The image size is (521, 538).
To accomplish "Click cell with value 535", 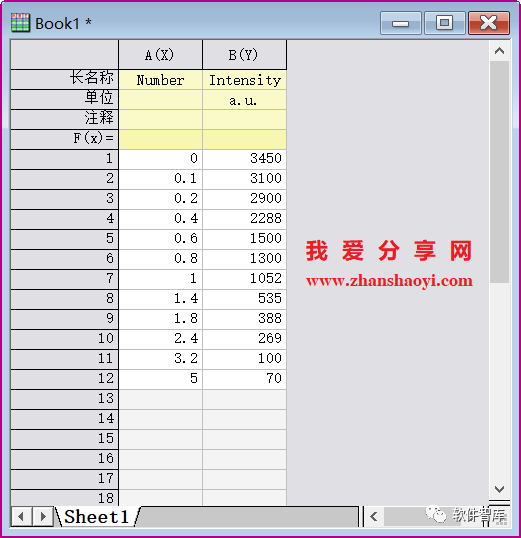I will [x=244, y=299].
